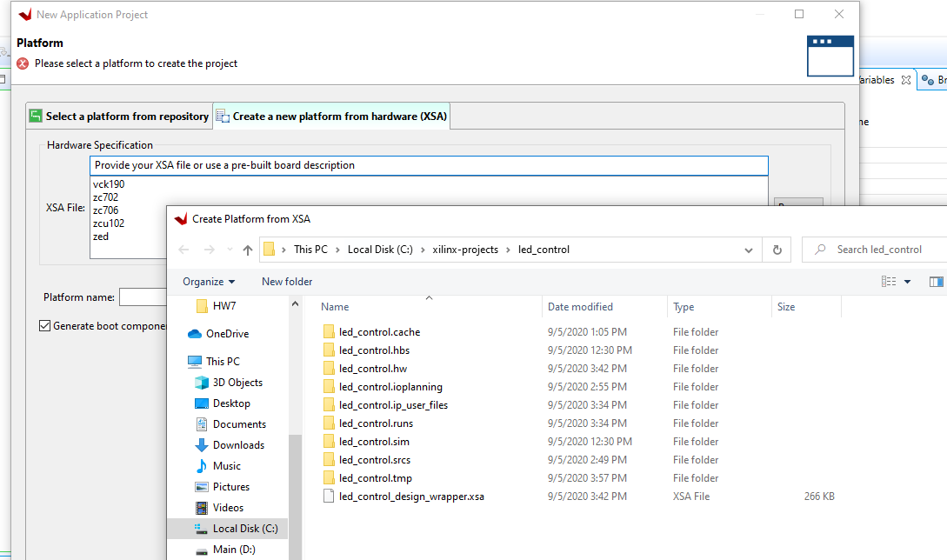Image resolution: width=947 pixels, height=560 pixels.
Task: Click 'Local Disk (C:)' in address breadcrumb
Action: (x=380, y=250)
